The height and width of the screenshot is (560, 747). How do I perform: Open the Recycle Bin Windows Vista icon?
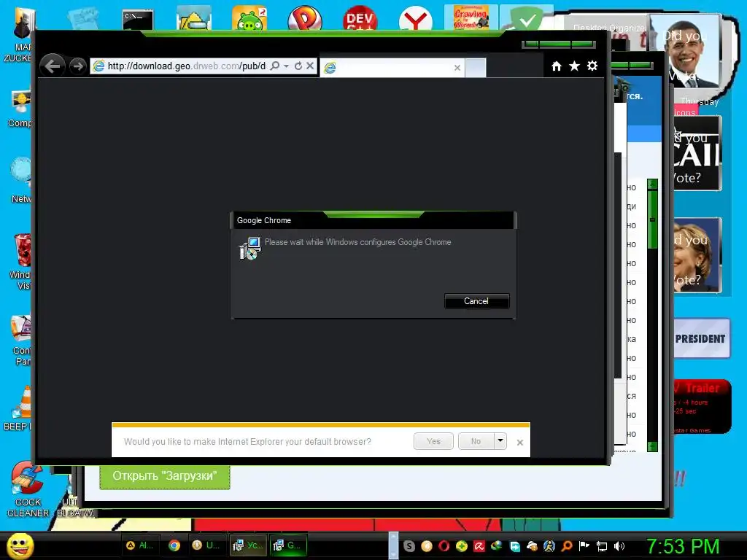click(x=21, y=261)
